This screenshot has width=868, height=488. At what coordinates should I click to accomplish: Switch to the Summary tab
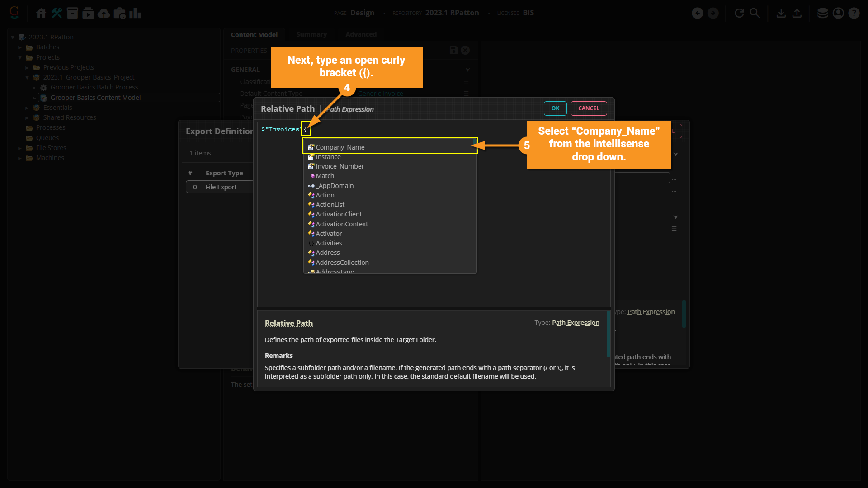pos(311,34)
